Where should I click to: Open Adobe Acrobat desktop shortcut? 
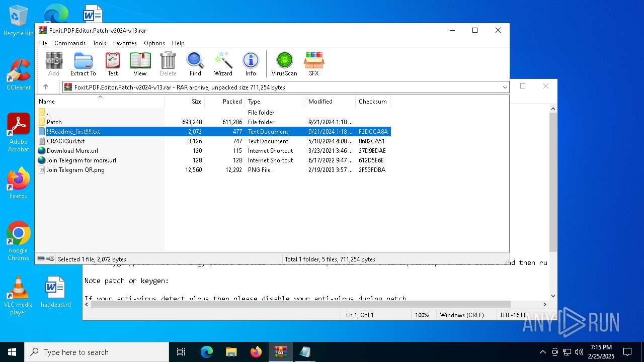tap(19, 133)
